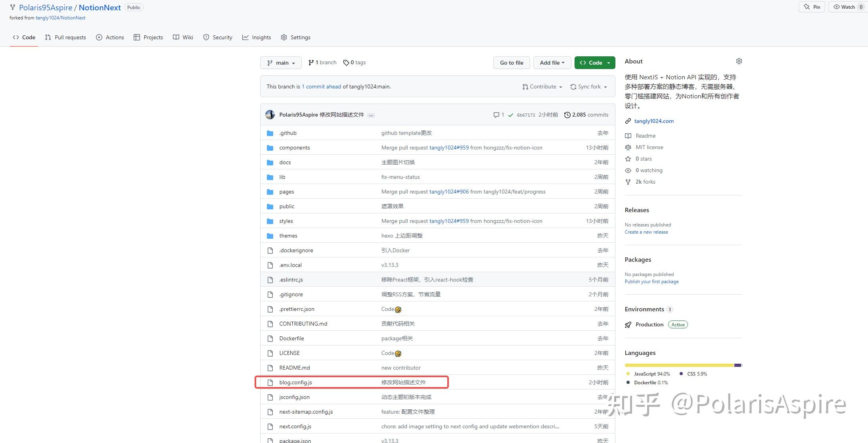Screen dimensions: 868x443
Task: Open the Contribute dropdown
Action: (542, 86)
